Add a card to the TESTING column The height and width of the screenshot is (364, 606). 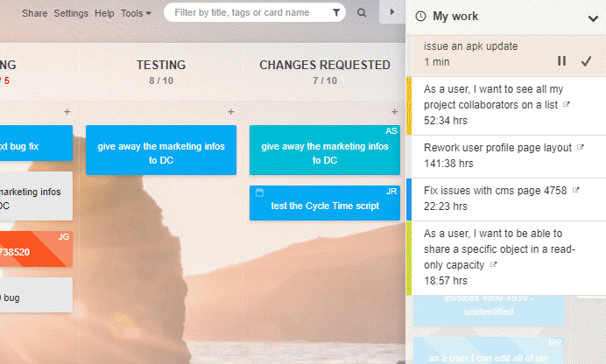pos(230,112)
